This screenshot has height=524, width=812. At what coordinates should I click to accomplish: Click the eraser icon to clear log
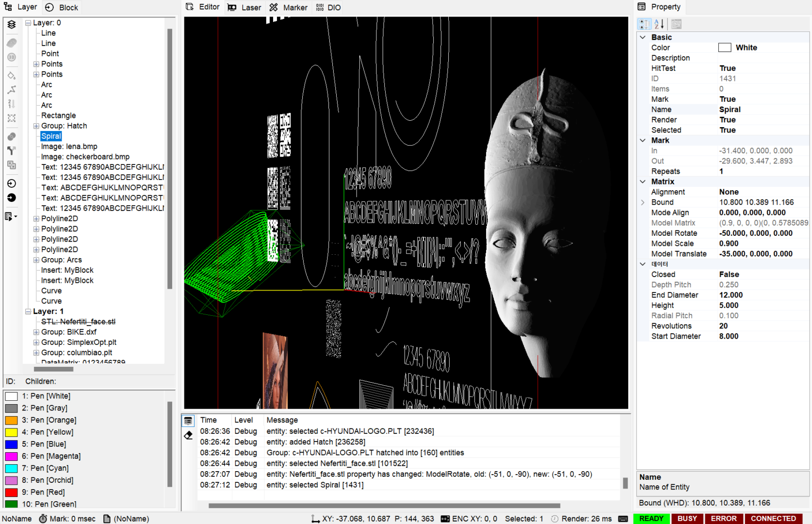[188, 435]
